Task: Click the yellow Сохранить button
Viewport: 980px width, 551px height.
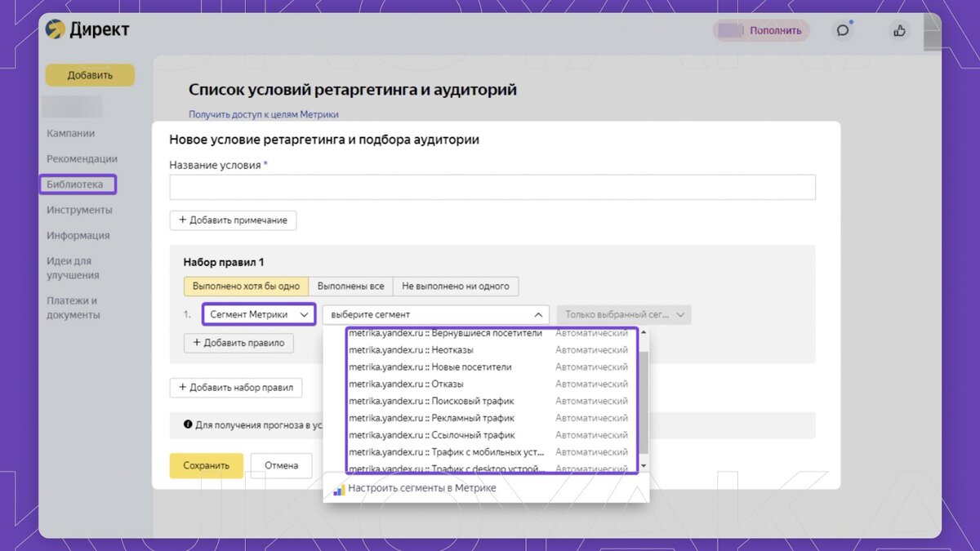Action: pyautogui.click(x=207, y=465)
